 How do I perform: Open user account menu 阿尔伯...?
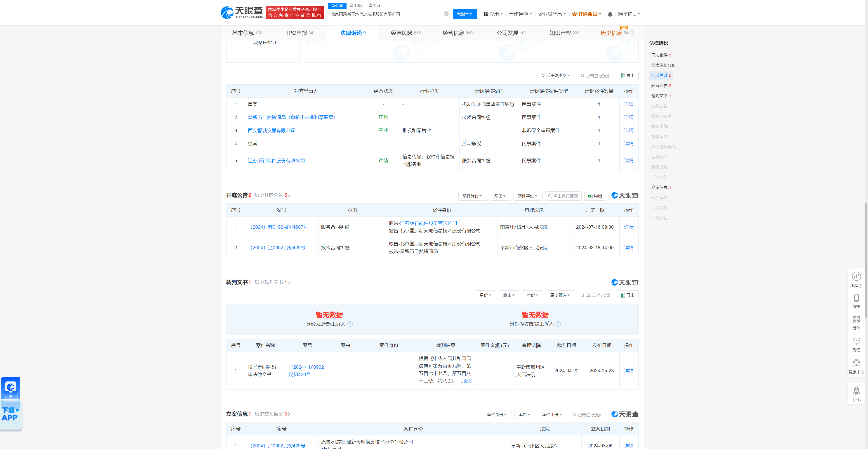point(629,14)
